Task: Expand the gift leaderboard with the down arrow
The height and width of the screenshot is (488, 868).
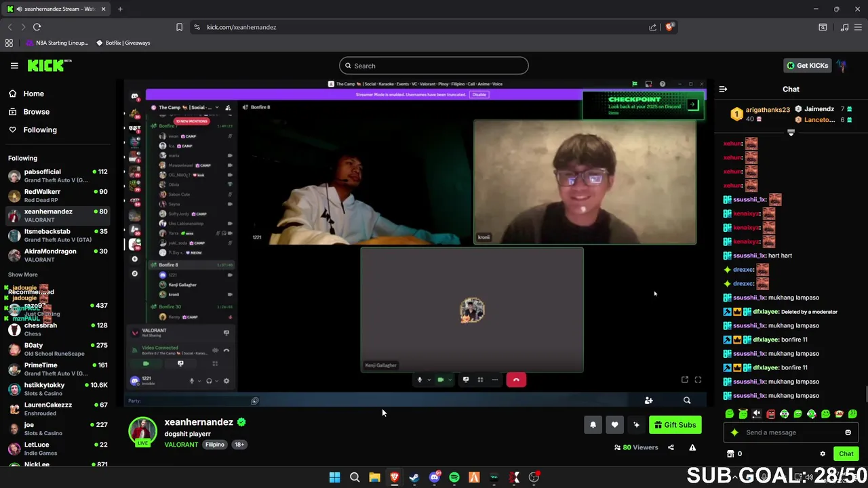Action: click(x=791, y=133)
